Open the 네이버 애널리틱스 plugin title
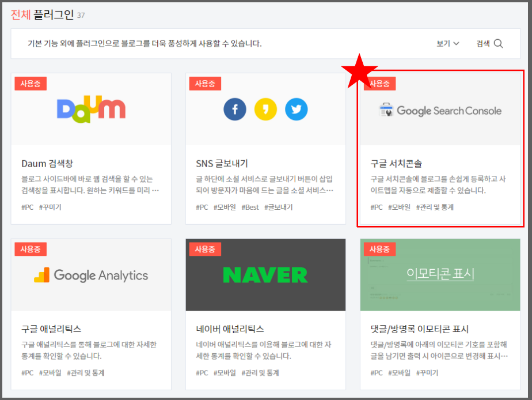The height and width of the screenshot is (400, 532). 230,329
